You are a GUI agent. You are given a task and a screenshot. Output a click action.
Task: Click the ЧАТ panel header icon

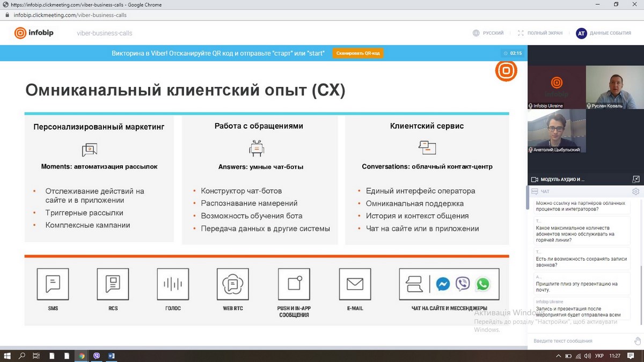tap(535, 191)
